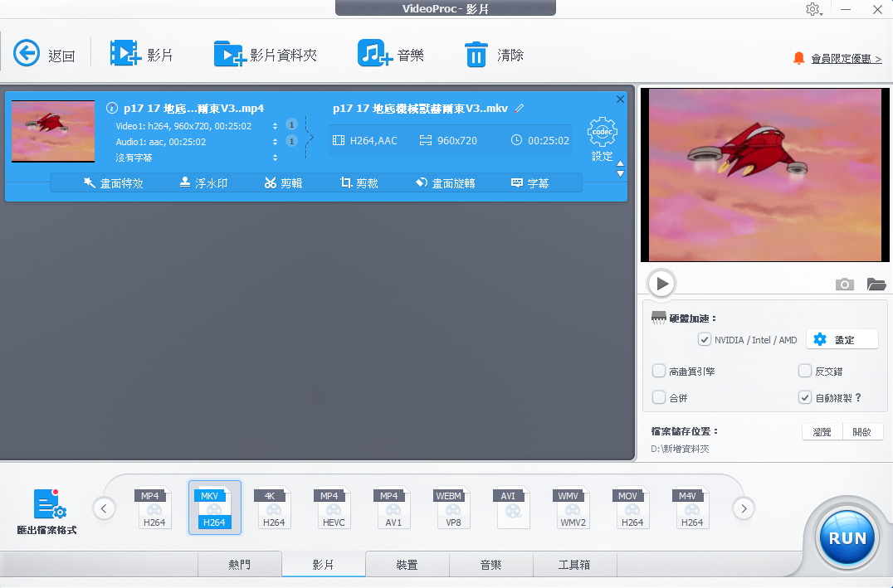This screenshot has width=893, height=588.
Task: Enable the 合併 merge checkbox
Action: [x=659, y=397]
